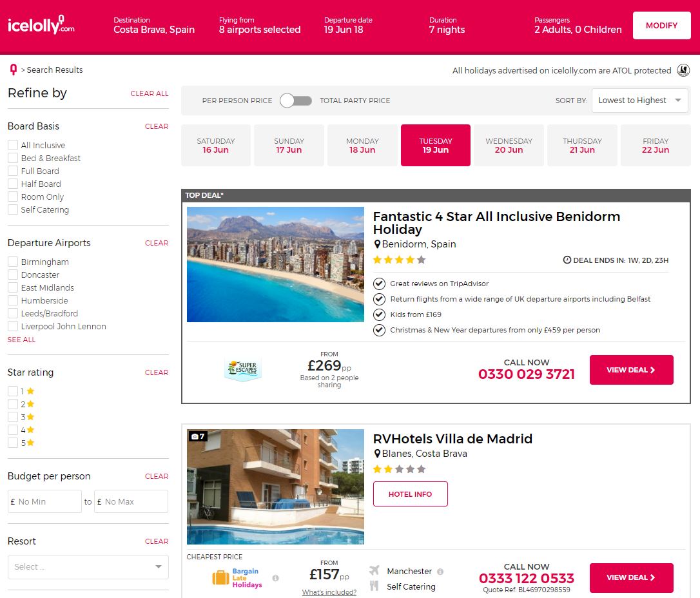This screenshot has height=598, width=700.
Task: Expand the airports list with See All
Action: 21,340
